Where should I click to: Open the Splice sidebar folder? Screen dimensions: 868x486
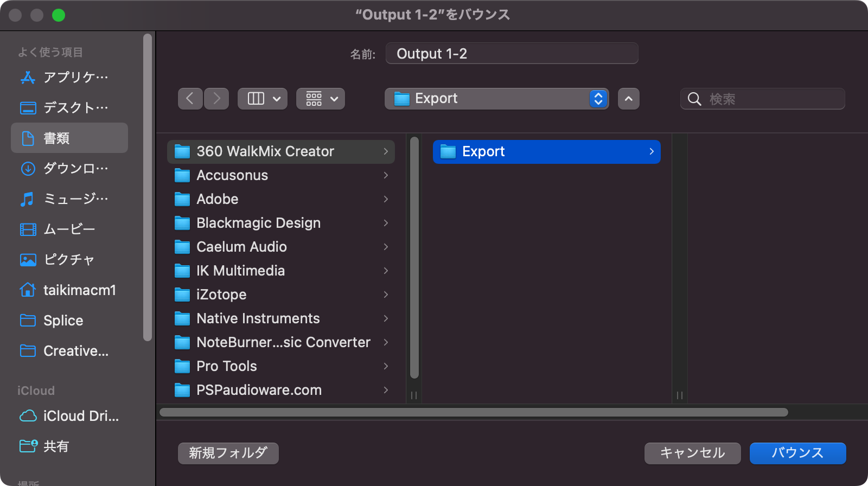(x=69, y=321)
